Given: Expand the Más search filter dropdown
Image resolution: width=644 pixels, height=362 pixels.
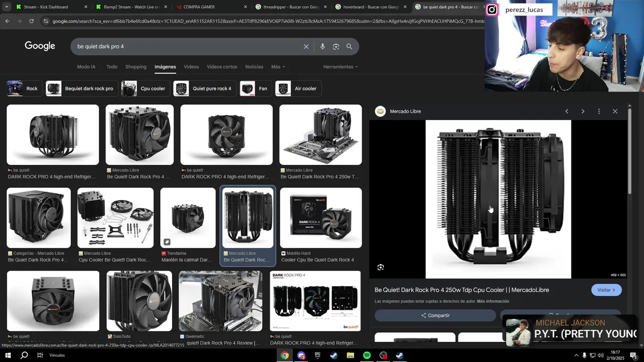Looking at the screenshot, I should [278, 67].
